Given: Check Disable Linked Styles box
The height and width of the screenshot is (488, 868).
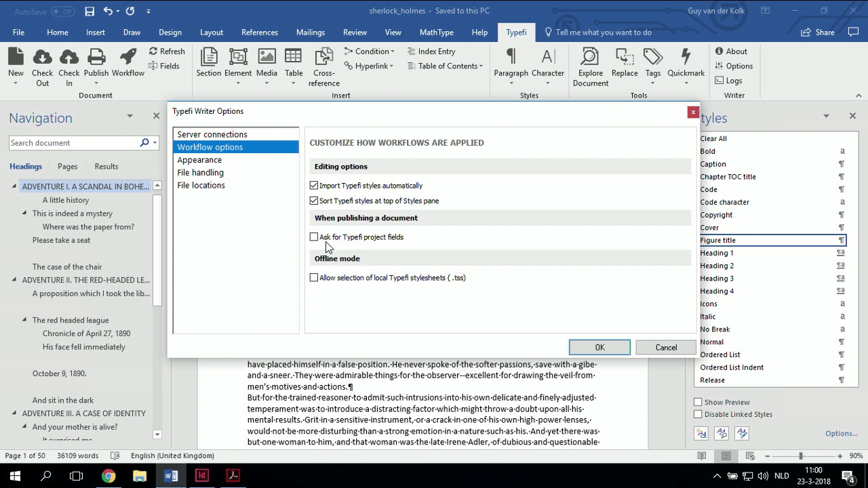Looking at the screenshot, I should coord(698,414).
